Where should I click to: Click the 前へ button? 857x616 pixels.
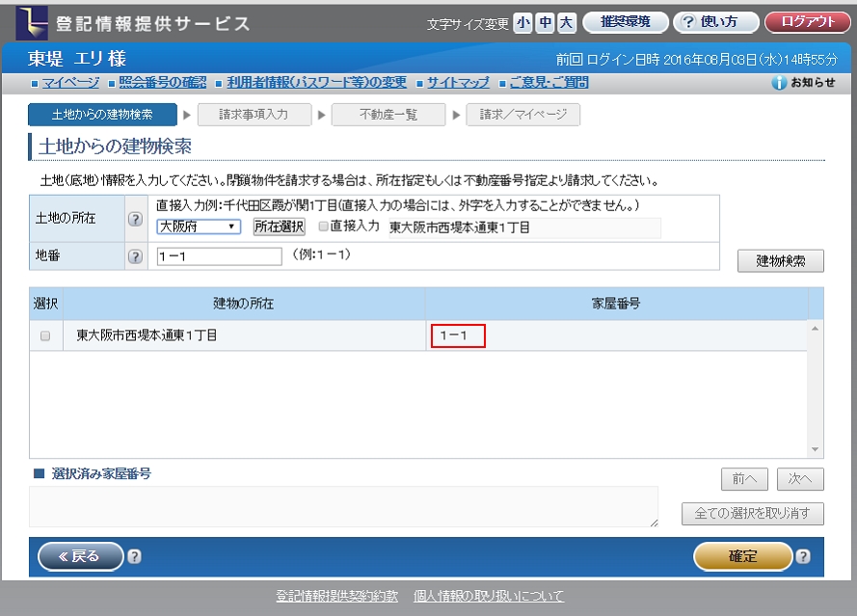[x=744, y=479]
